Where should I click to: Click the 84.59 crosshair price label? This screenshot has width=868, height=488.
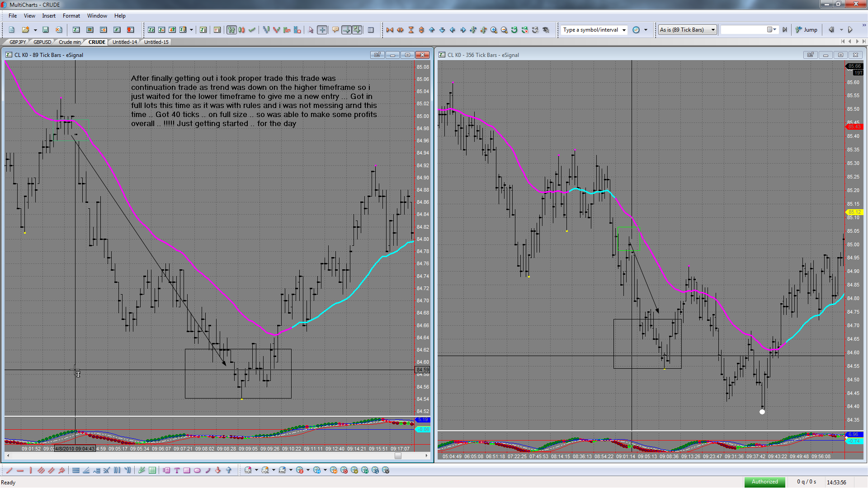coord(423,370)
